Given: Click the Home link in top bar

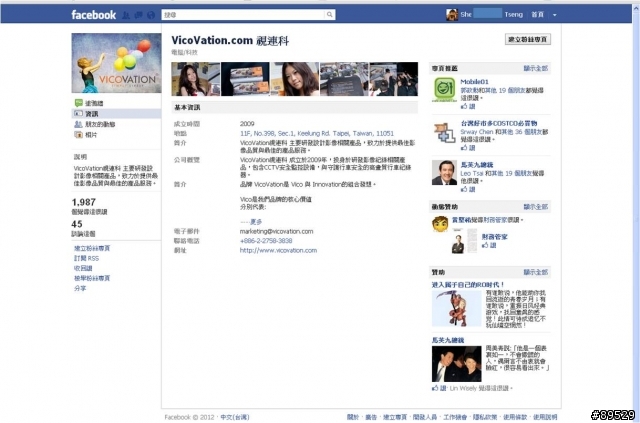Looking at the screenshot, I should [x=537, y=15].
